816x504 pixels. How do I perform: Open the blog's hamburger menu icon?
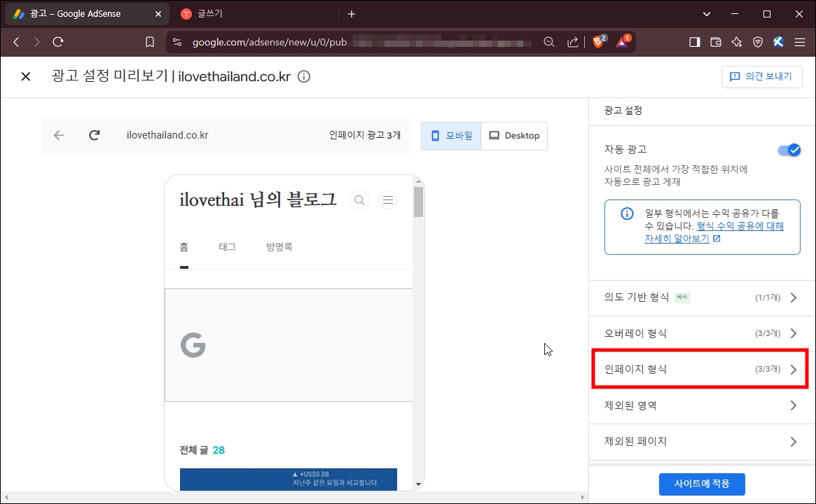tap(387, 199)
